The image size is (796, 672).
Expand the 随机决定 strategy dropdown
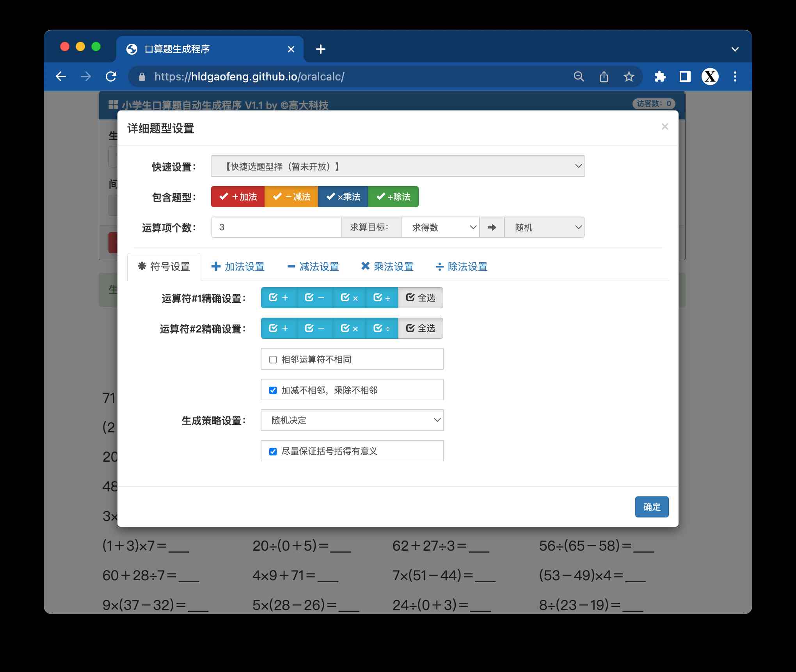(x=352, y=420)
